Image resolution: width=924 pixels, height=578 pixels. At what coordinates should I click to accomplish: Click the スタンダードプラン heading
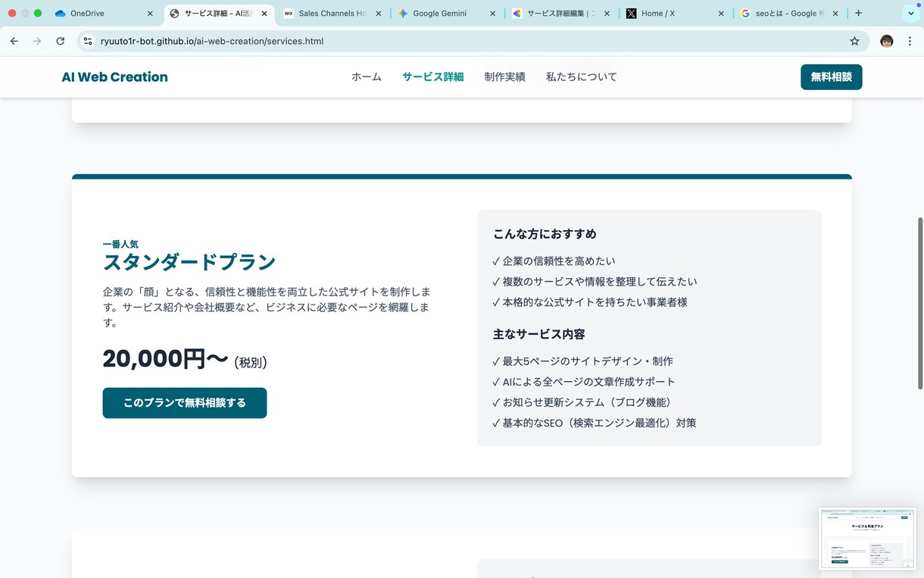click(189, 262)
